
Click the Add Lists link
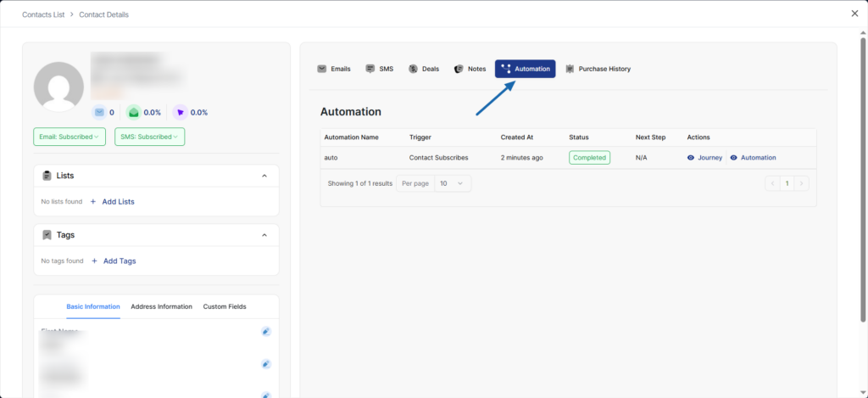[118, 202]
